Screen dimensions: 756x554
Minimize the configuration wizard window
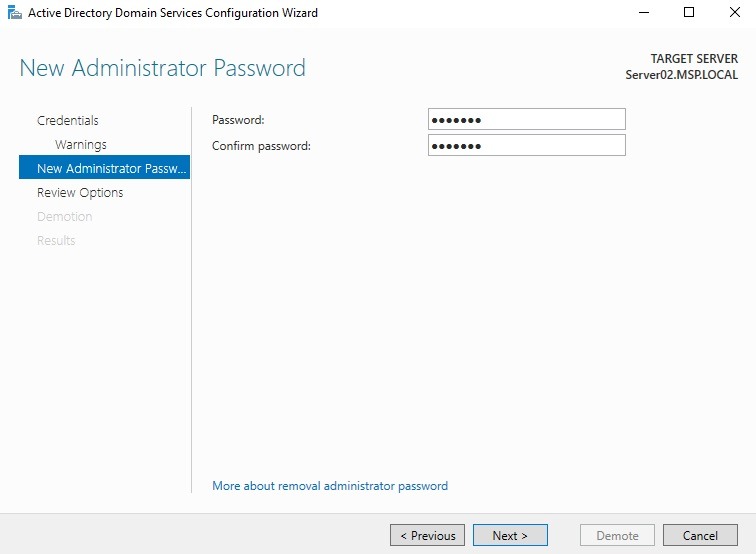(642, 13)
